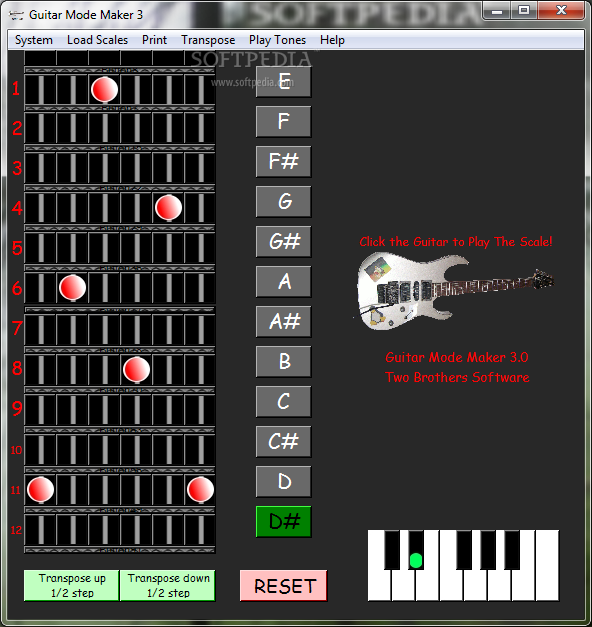Click the green dot on the piano keyboard

(416, 560)
